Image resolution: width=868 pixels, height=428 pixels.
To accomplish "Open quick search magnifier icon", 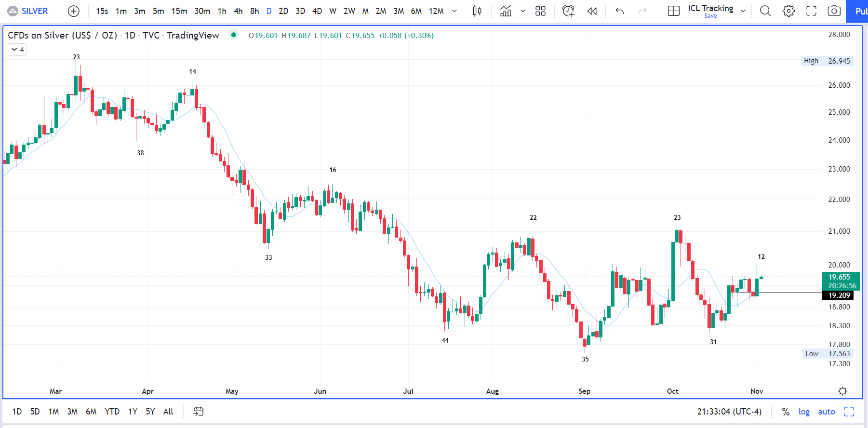I will [765, 11].
